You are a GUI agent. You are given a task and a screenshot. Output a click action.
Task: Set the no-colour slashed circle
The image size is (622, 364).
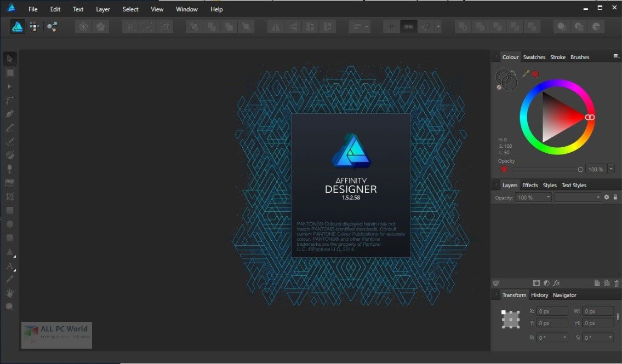(499, 87)
